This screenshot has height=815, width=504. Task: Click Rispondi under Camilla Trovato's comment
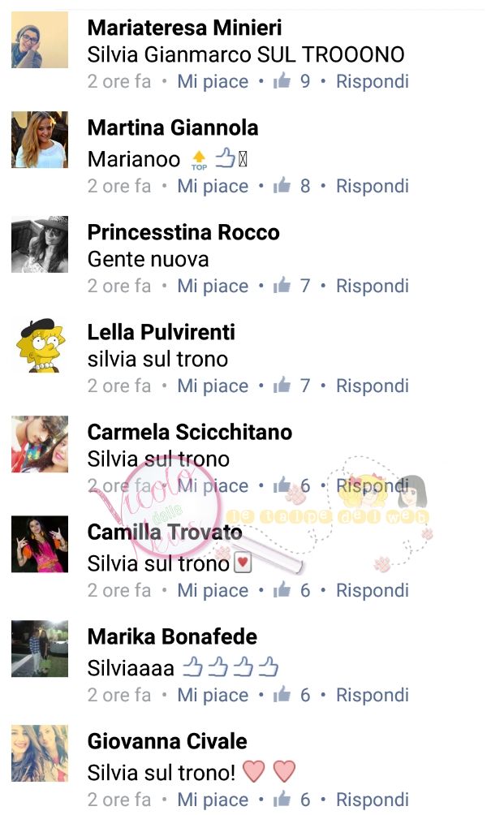(372, 590)
